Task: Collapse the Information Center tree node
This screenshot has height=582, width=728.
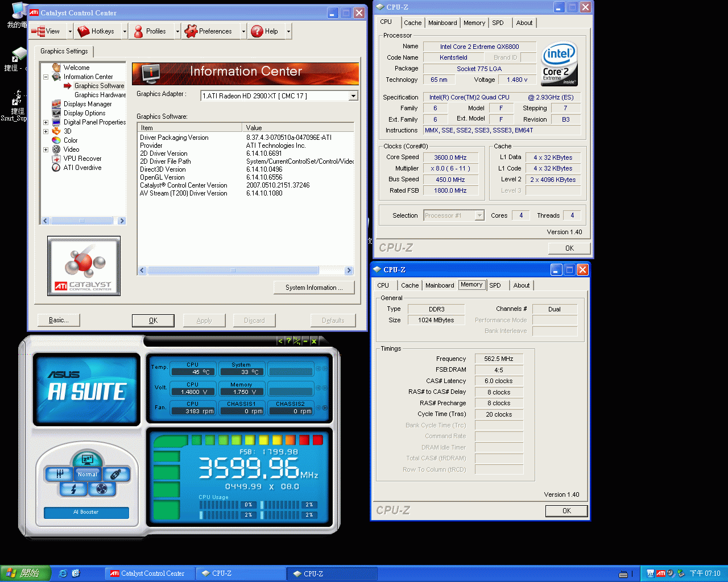Action: (46, 77)
